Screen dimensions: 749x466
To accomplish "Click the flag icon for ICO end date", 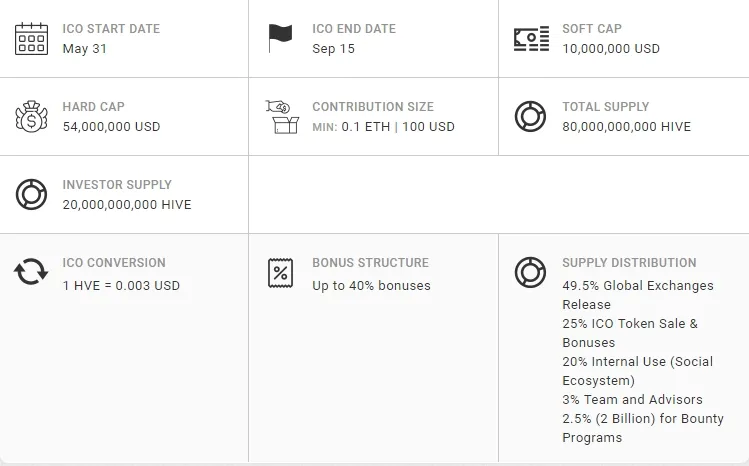I will pyautogui.click(x=280, y=38).
